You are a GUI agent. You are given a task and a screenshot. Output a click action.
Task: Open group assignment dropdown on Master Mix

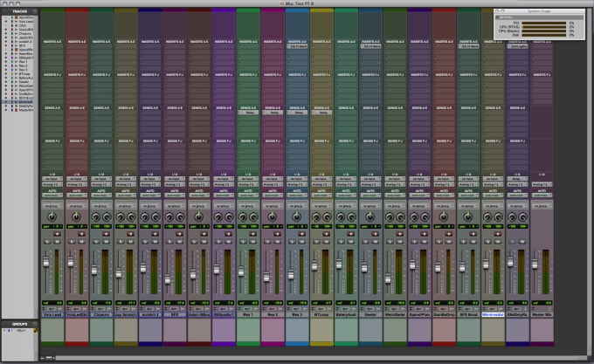point(542,206)
